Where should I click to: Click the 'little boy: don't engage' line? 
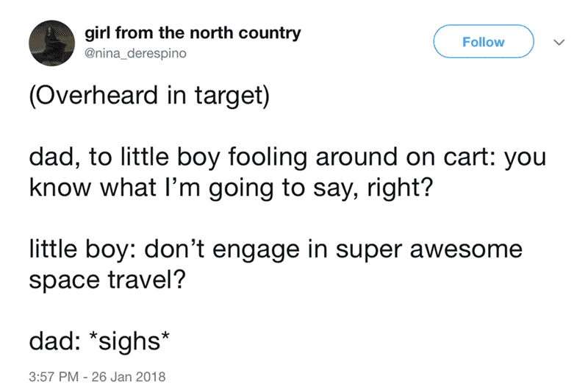click(x=276, y=249)
